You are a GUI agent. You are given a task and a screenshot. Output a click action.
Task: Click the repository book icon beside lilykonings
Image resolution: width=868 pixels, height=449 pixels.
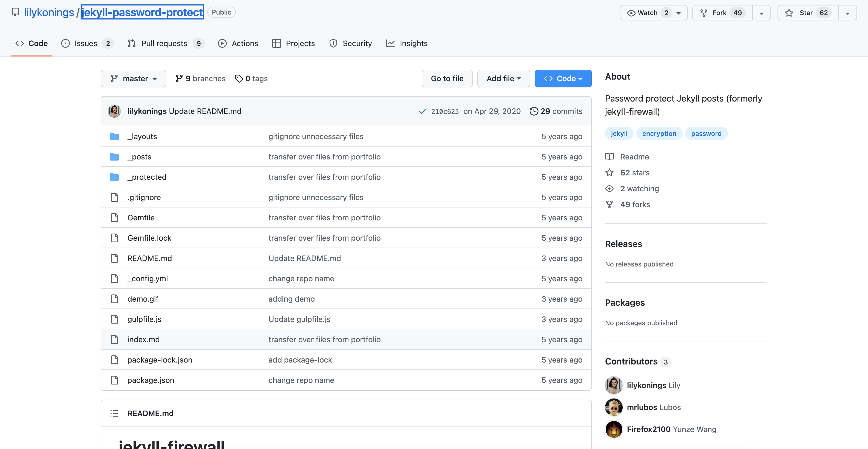click(x=15, y=12)
